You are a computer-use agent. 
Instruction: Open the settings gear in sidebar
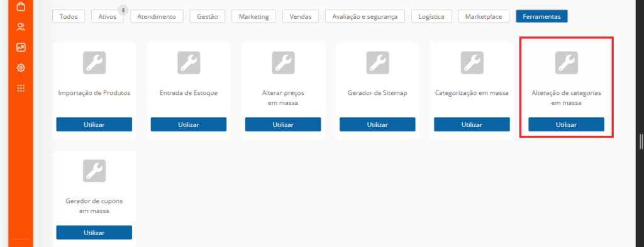tap(21, 68)
